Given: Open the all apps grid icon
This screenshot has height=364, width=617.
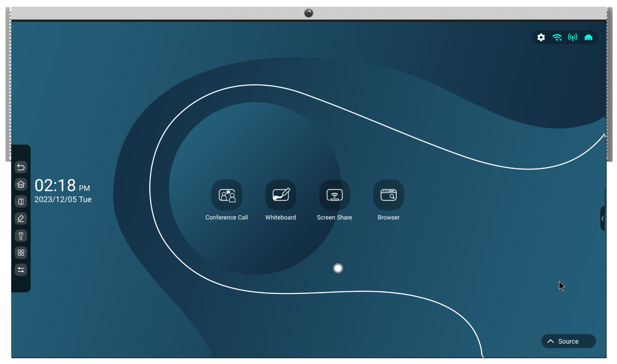Looking at the screenshot, I should coord(21,253).
